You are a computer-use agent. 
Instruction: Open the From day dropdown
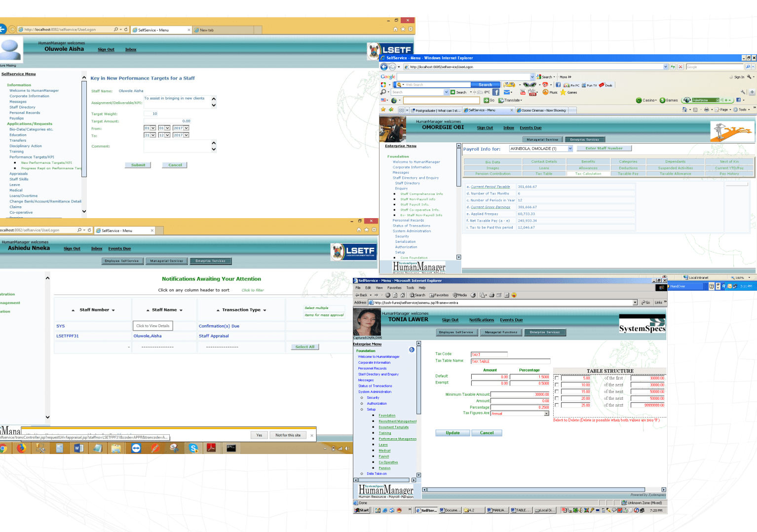153,128
